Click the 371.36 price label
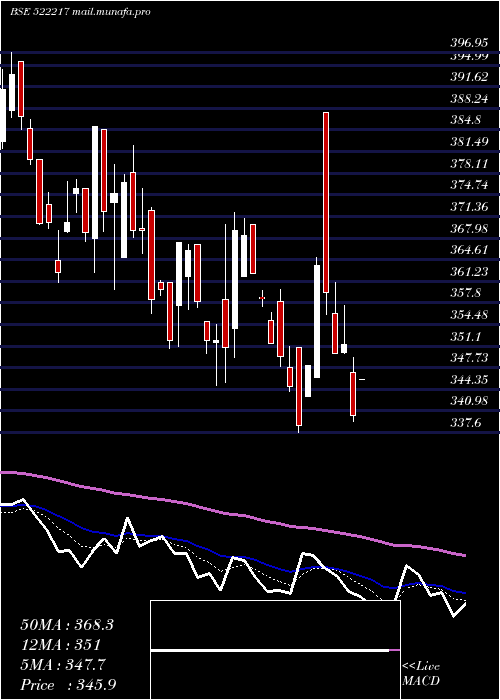 pyautogui.click(x=469, y=207)
